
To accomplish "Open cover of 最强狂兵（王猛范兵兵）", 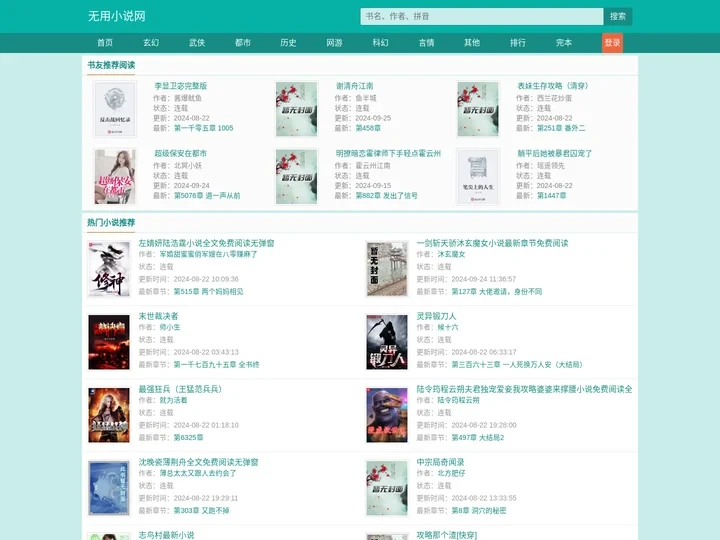I will pyautogui.click(x=109, y=415).
